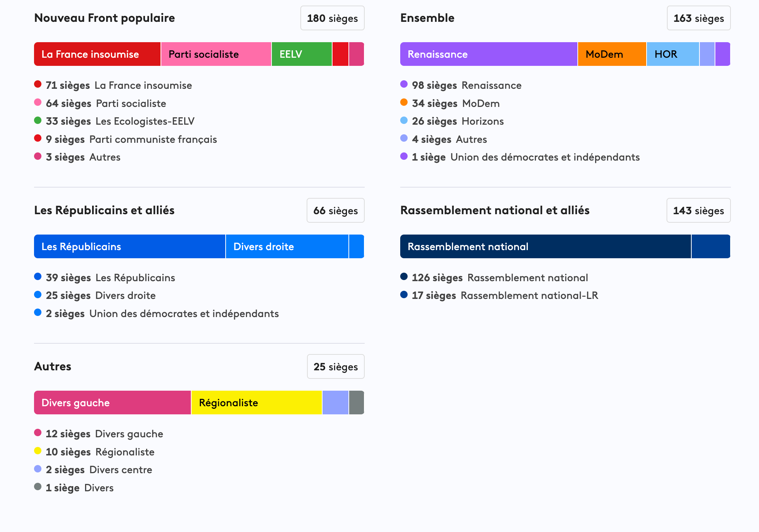759x532 pixels.
Task: Click the Ensemble heading
Action: (x=427, y=18)
